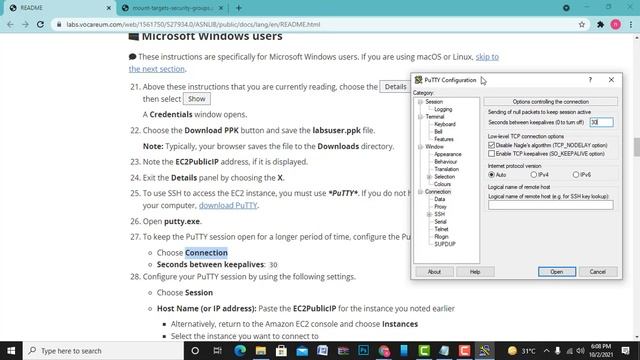Launch Microsoft Edge from taskbar
Image resolution: width=640 pixels, height=360 pixels.
point(240,351)
